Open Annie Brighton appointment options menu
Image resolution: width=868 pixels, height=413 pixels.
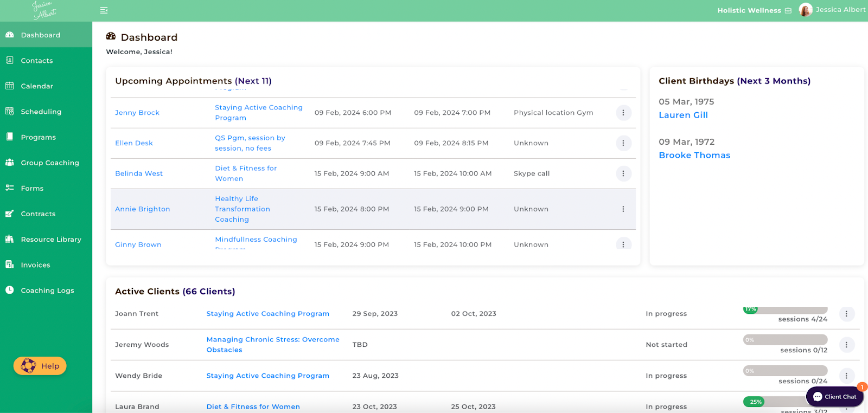(x=623, y=209)
